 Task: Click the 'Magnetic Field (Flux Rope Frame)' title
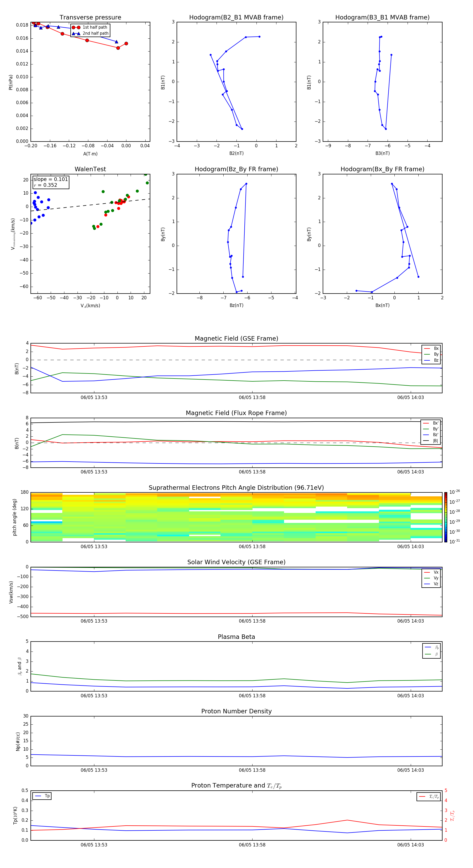[x=236, y=413]
